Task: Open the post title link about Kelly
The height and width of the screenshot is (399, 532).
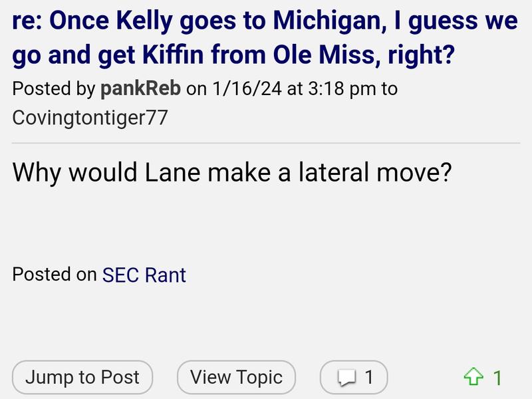Action: click(x=265, y=38)
